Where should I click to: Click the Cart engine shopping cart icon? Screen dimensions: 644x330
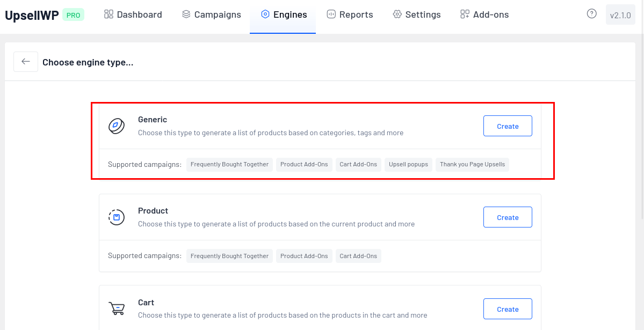pos(117,309)
